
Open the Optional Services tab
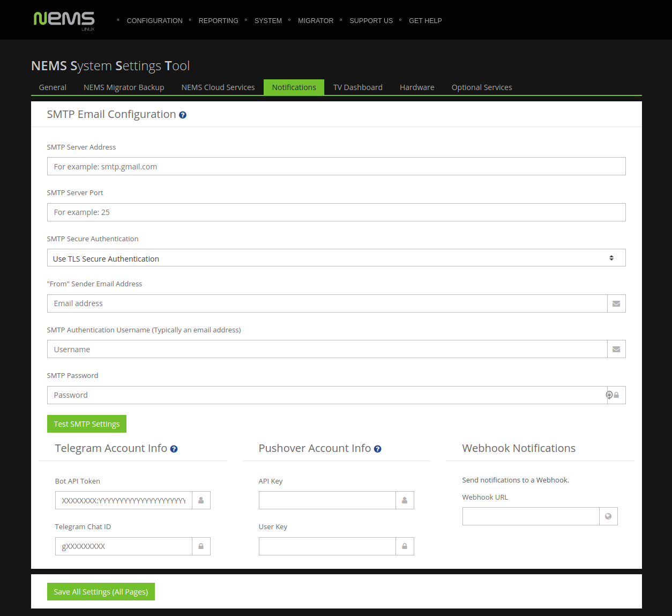tap(481, 87)
